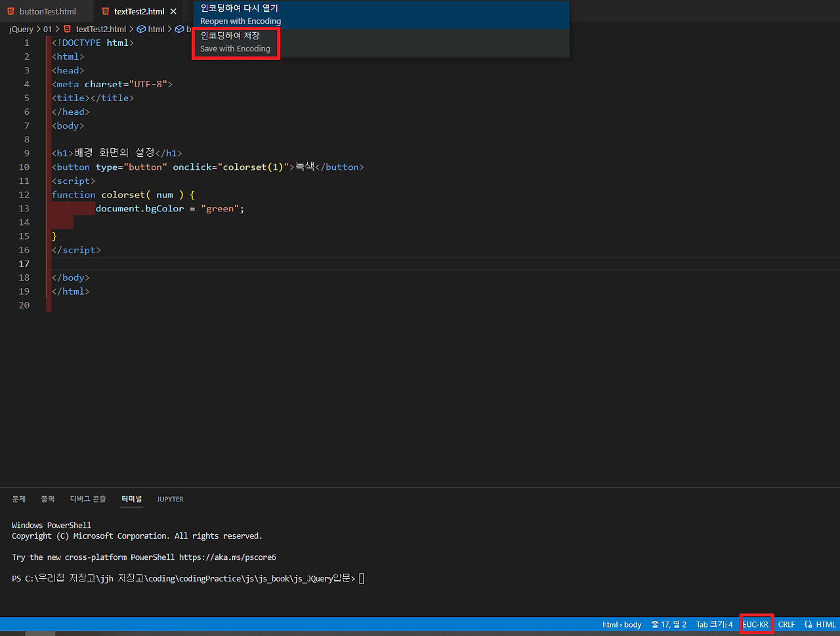Switch to the buttonTest.html tab
840x636 pixels.
(46, 11)
